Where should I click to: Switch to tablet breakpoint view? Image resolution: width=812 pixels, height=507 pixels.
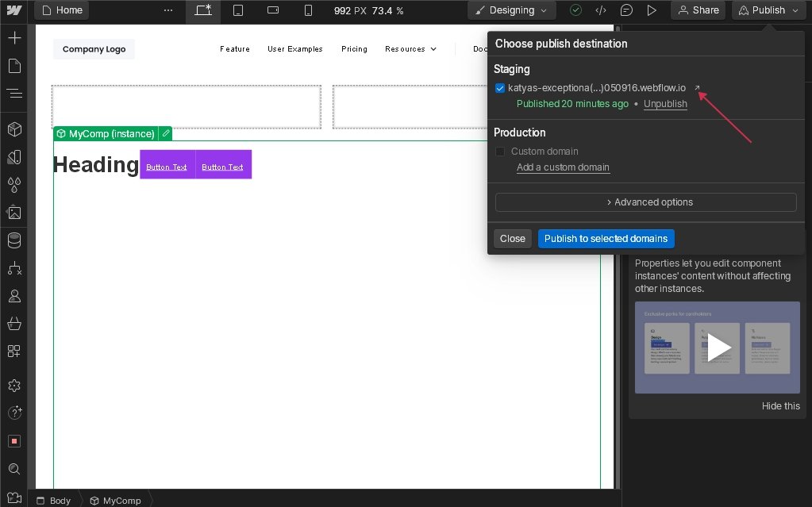[238, 10]
